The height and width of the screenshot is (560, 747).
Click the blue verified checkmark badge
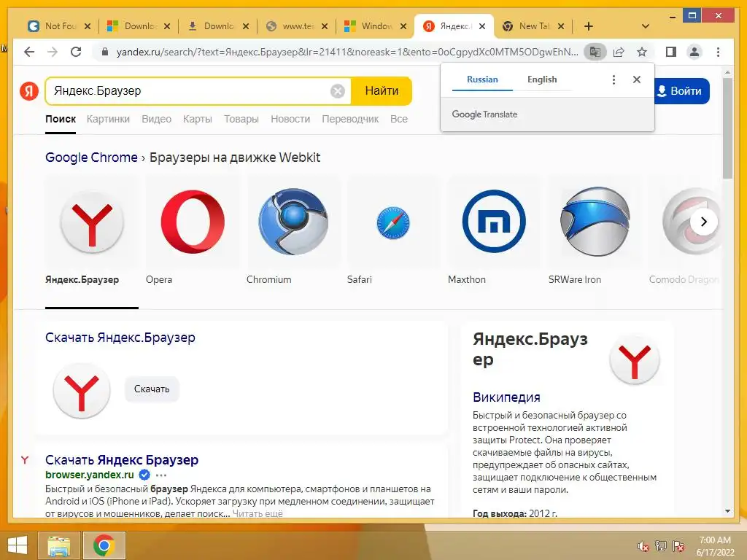click(x=144, y=475)
